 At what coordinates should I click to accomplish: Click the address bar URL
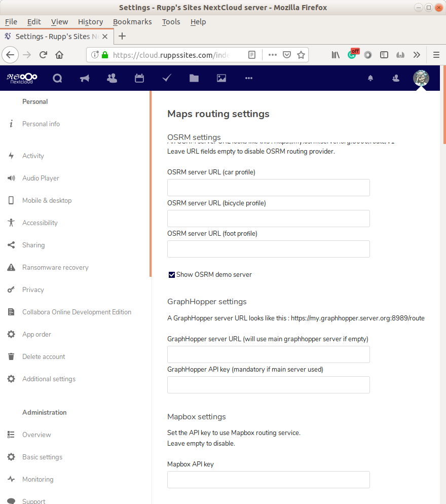(x=171, y=55)
